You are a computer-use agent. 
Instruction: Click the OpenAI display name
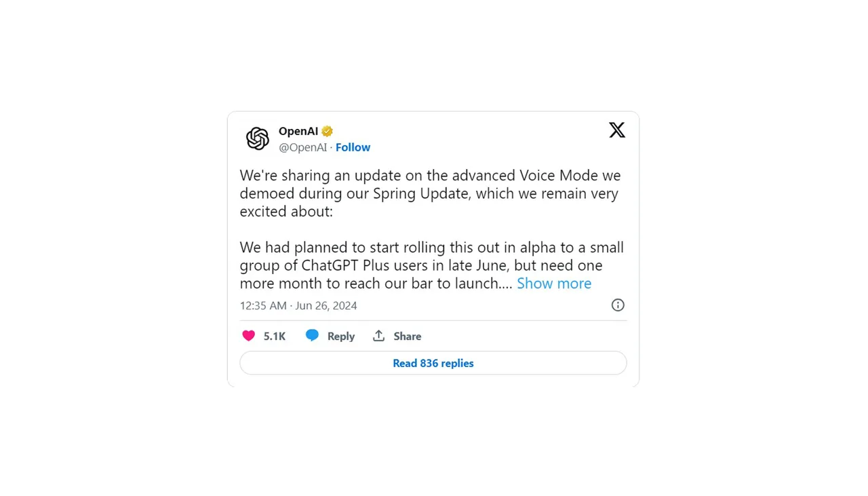point(298,131)
